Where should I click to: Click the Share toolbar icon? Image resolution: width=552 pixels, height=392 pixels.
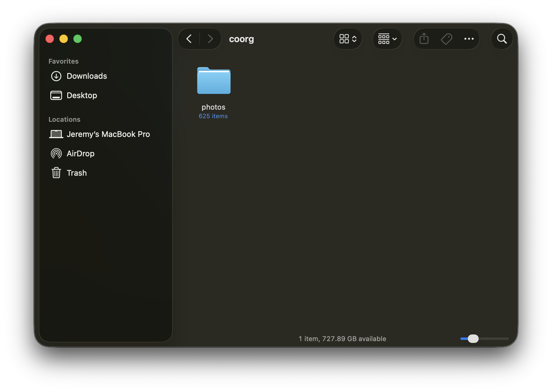pos(424,39)
